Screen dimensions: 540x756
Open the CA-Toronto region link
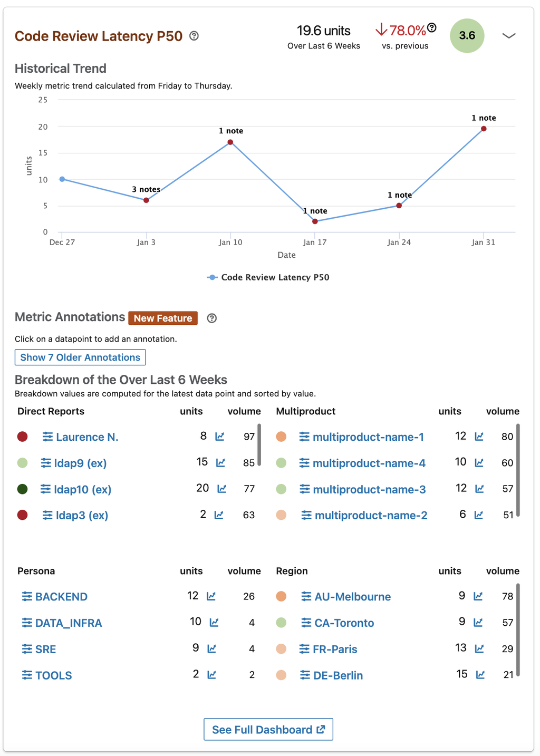click(344, 623)
